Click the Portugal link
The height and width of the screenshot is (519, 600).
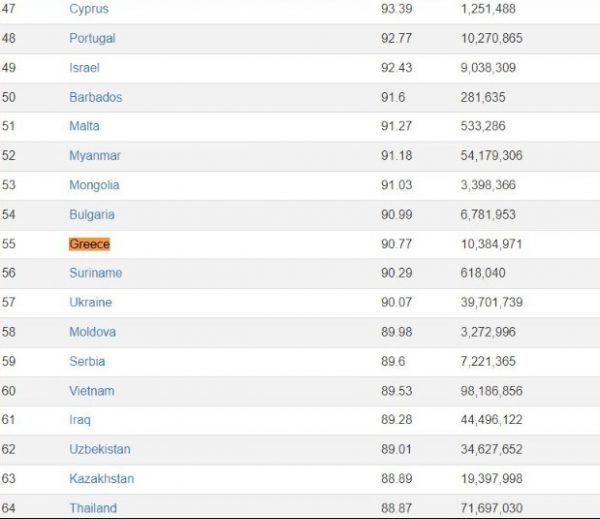92,38
